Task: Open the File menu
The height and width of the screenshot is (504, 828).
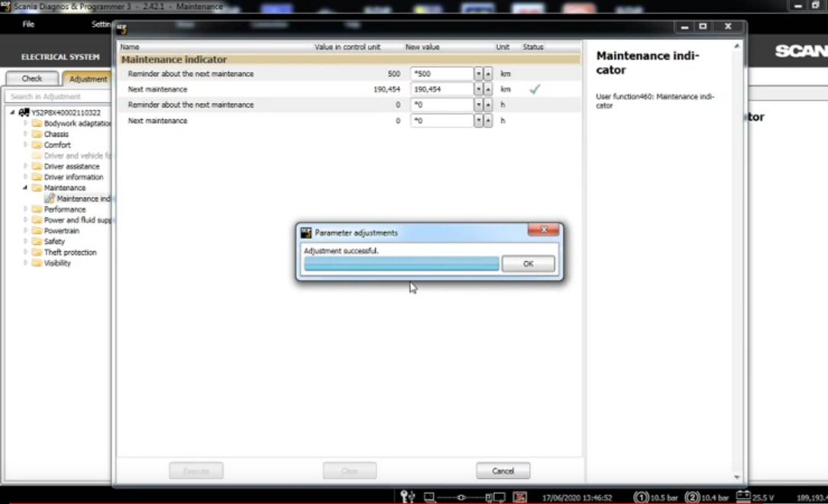Action: click(28, 24)
